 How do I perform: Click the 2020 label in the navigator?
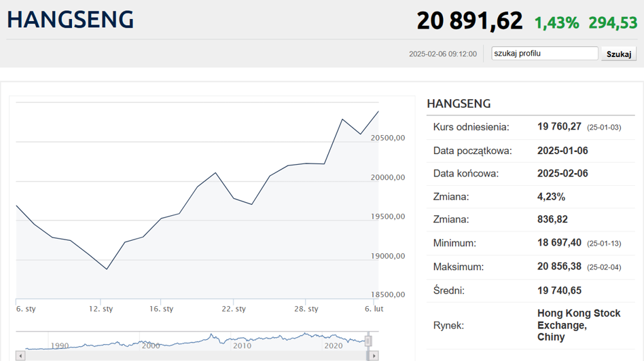click(333, 345)
